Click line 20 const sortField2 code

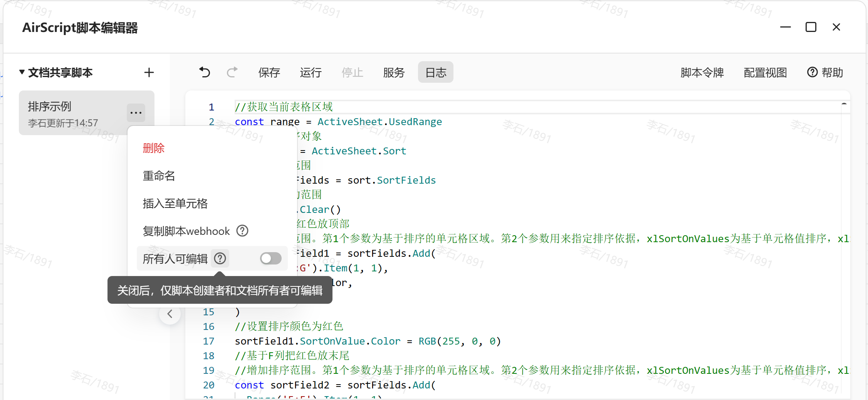(x=335, y=385)
